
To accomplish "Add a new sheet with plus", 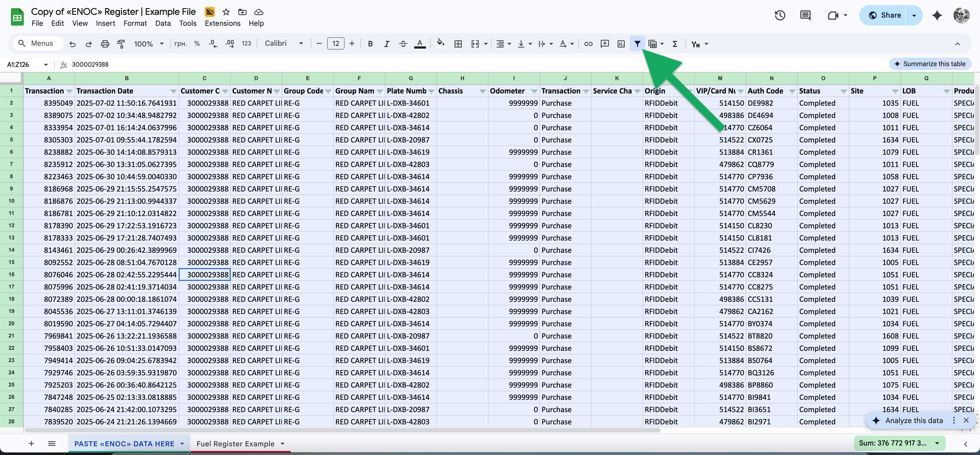I will coord(31,443).
